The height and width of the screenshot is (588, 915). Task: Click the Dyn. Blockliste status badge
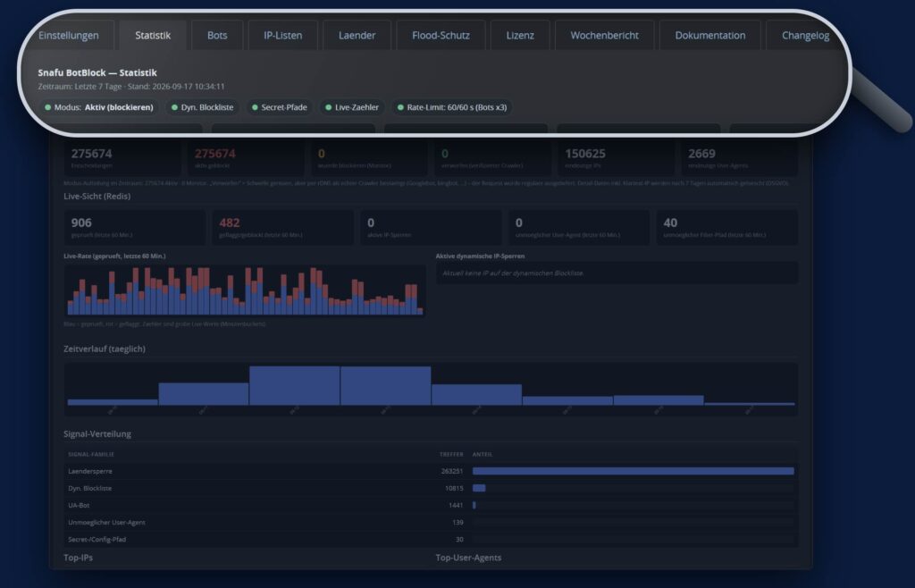point(202,107)
